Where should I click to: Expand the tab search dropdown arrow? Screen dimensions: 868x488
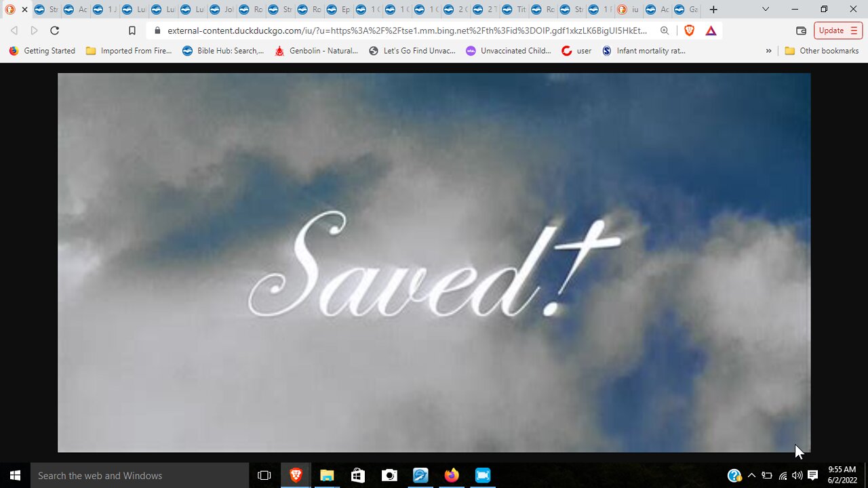[766, 9]
